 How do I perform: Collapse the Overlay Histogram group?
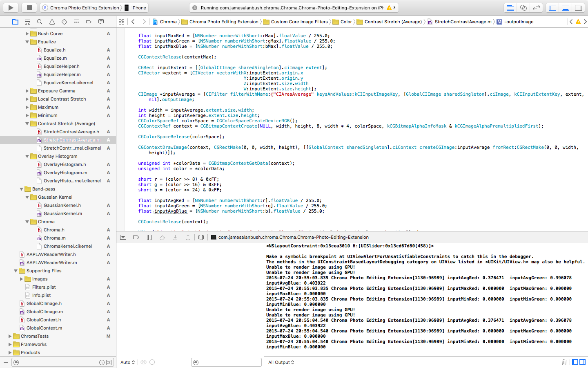[27, 156]
